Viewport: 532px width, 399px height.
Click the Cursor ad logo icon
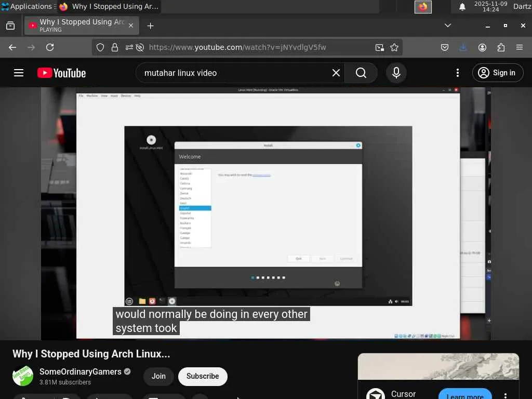[x=376, y=394]
